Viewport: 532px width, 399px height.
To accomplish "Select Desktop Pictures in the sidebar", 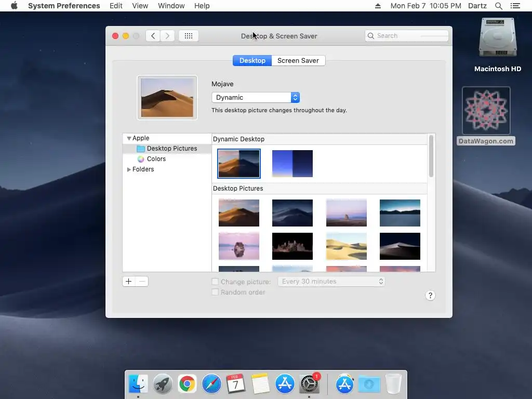I will pyautogui.click(x=167, y=149).
